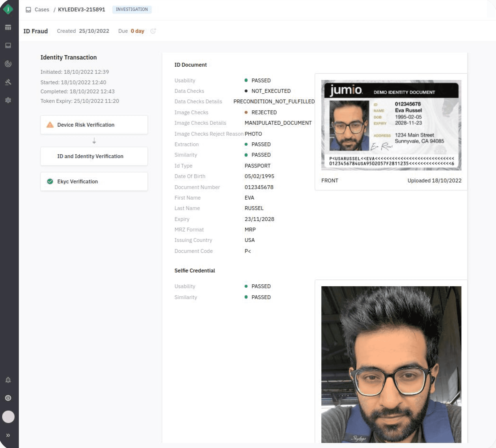Go to Cases breadcrumb link
Screen dimensions: 496x448
coord(42,10)
